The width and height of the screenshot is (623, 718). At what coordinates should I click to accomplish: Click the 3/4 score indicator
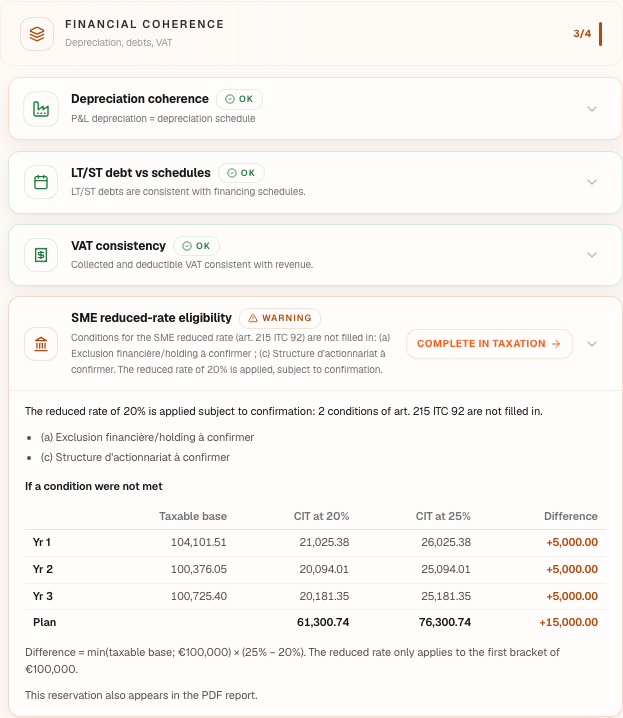click(582, 34)
